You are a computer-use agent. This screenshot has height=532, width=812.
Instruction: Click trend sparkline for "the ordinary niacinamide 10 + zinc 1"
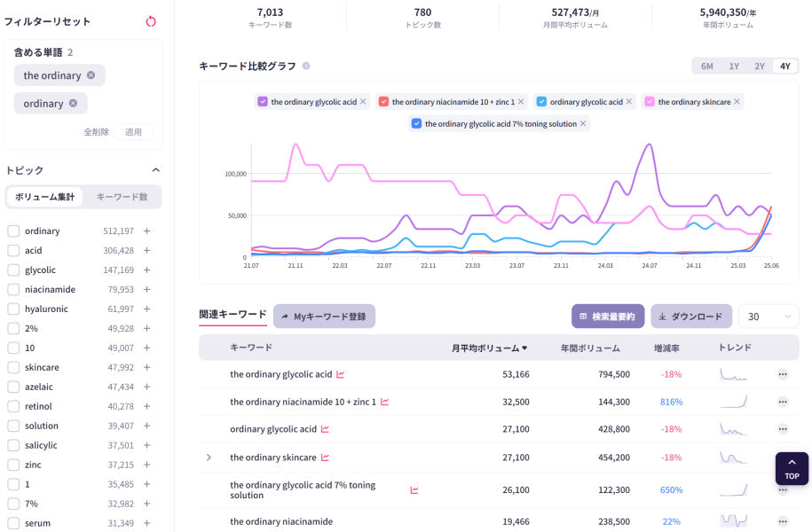click(733, 402)
